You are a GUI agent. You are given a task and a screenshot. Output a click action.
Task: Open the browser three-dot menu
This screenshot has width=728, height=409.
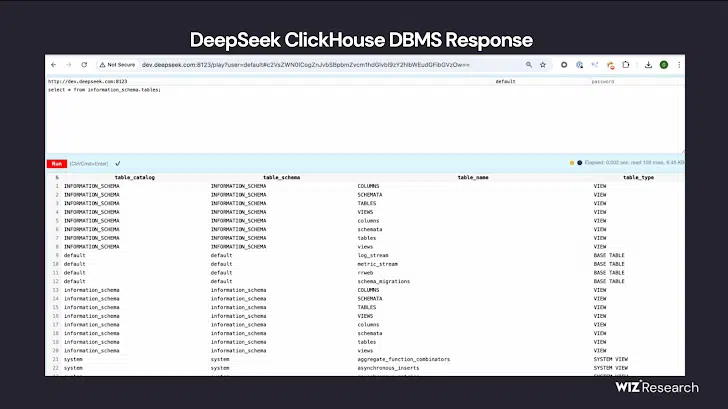pos(679,65)
